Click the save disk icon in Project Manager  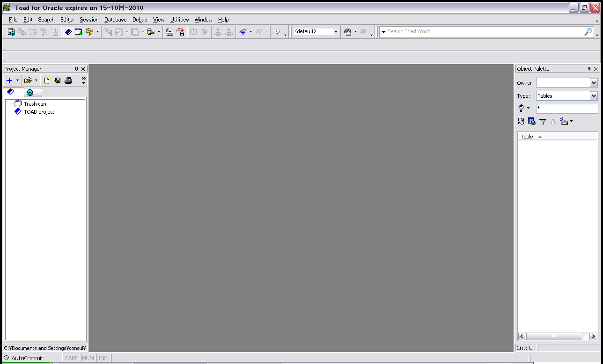click(x=57, y=80)
